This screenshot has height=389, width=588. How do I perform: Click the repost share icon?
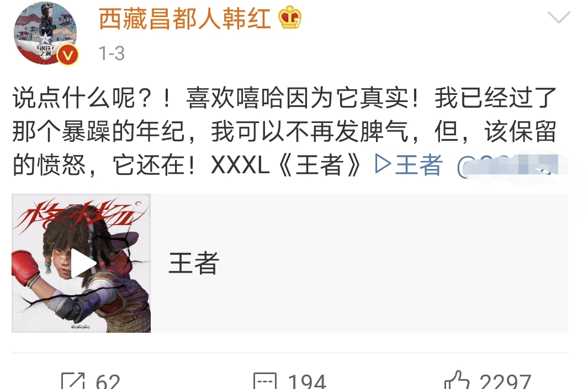coord(73,381)
